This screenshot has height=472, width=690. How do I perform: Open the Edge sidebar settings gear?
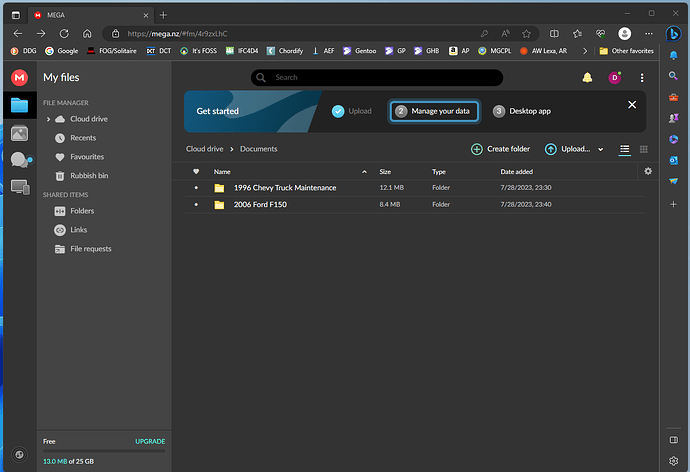(x=673, y=461)
